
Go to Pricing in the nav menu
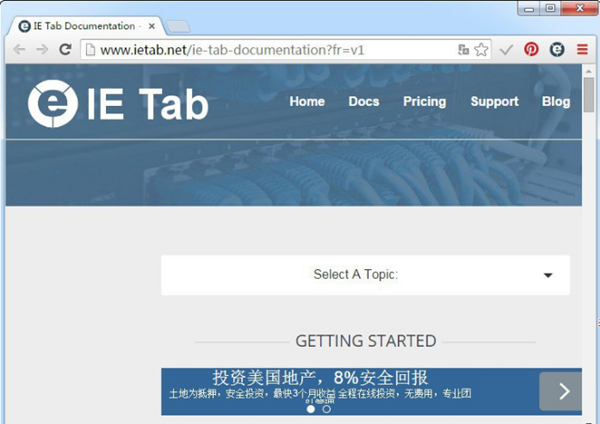[x=424, y=101]
